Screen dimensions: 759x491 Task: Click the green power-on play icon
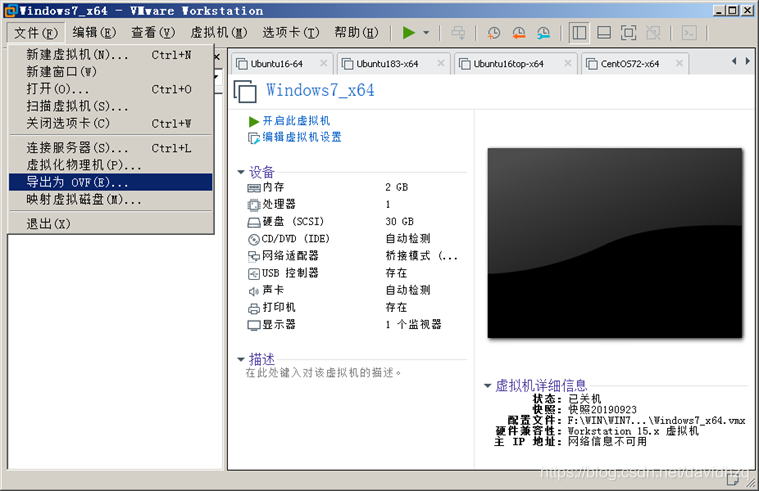tap(408, 33)
